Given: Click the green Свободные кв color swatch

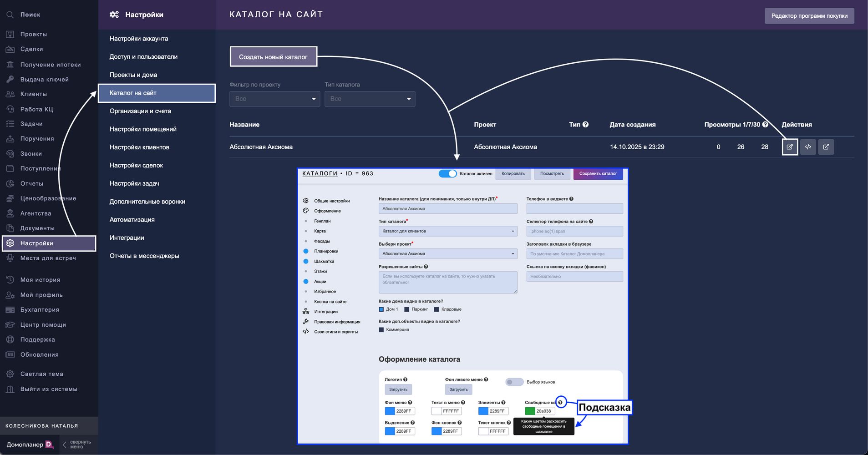Looking at the screenshot, I should (530, 411).
